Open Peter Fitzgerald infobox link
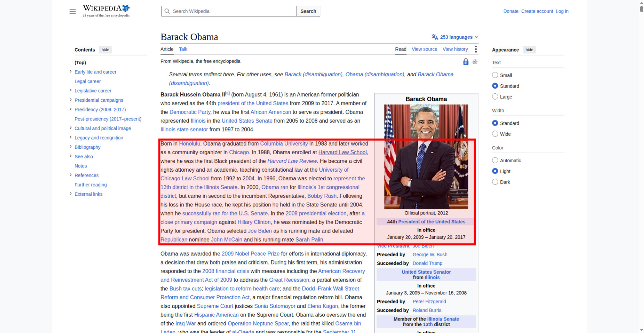The width and height of the screenshot is (644, 333). (429, 301)
